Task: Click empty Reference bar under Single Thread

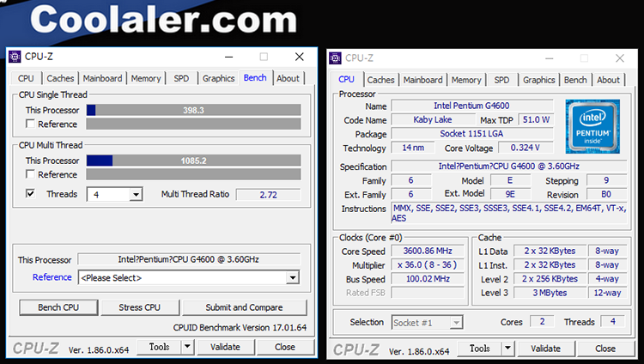Action: (193, 124)
